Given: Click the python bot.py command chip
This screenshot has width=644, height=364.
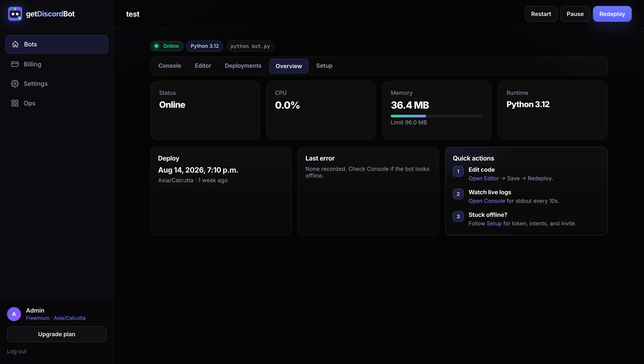Looking at the screenshot, I should coord(250,46).
